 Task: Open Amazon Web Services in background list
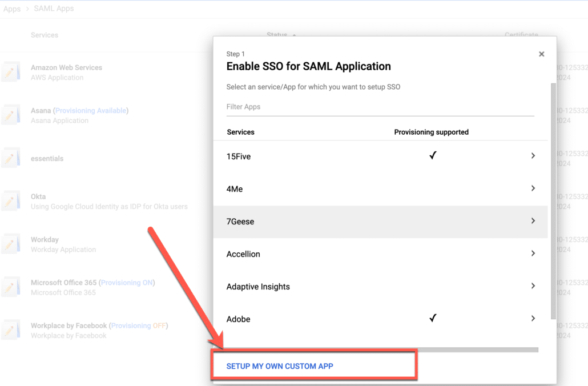(66, 67)
